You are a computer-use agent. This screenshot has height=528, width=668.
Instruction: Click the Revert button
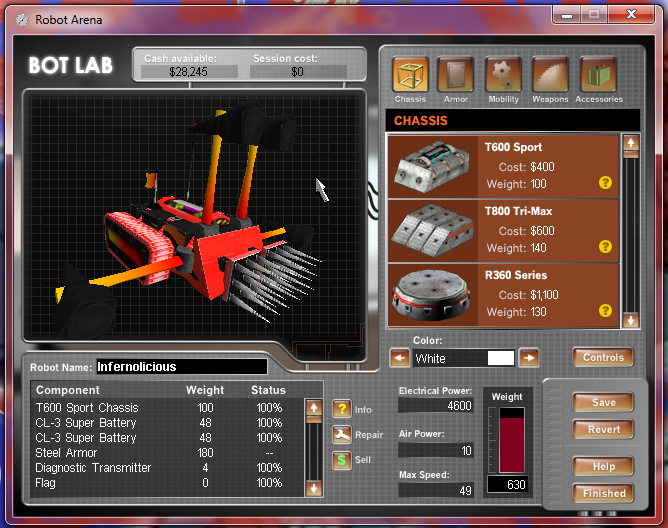pyautogui.click(x=603, y=429)
